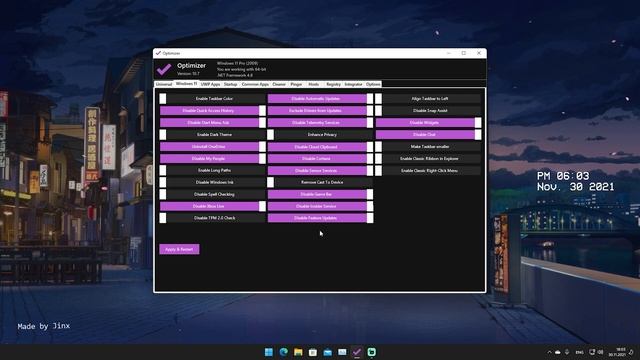Viewport: 640px width, 360px height.
Task: Turn off Disable Feature Updates
Action: [320, 218]
